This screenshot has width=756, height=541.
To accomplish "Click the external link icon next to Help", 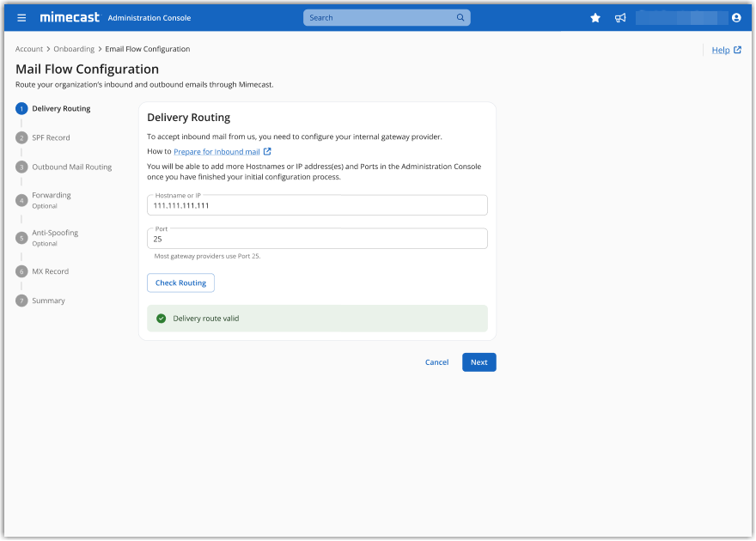I will [737, 50].
